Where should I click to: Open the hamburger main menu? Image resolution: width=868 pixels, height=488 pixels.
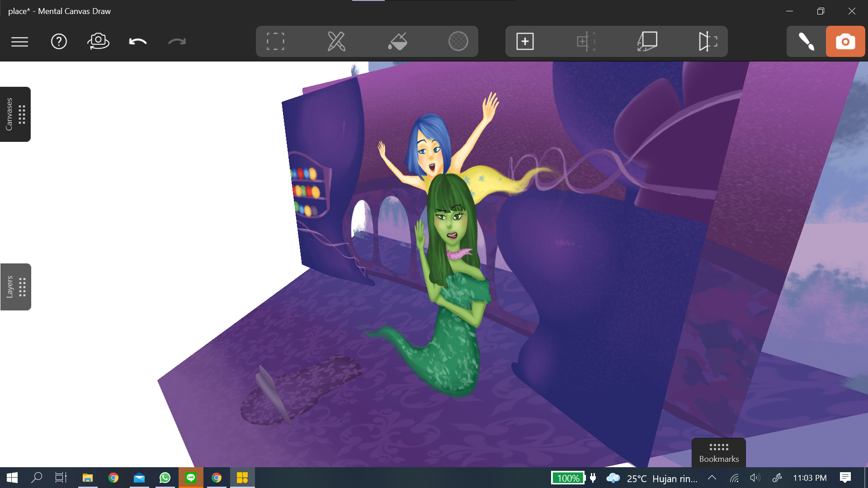pyautogui.click(x=19, y=42)
